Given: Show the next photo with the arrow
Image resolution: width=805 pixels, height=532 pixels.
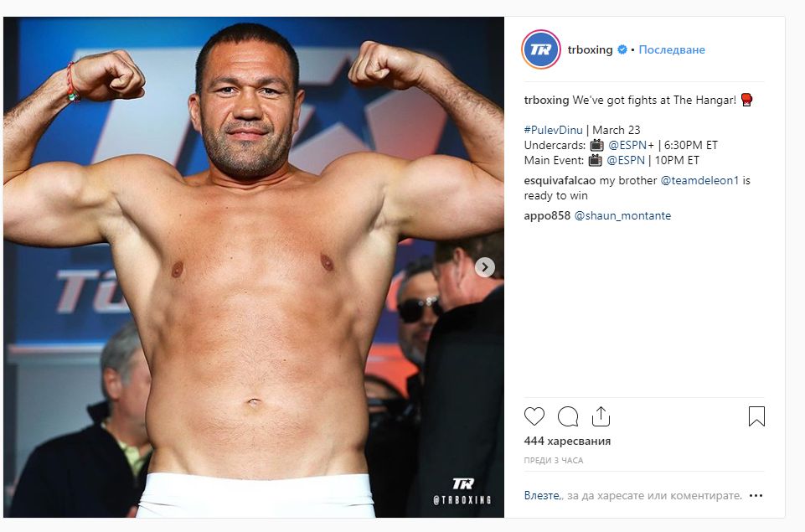Looking at the screenshot, I should [x=485, y=267].
